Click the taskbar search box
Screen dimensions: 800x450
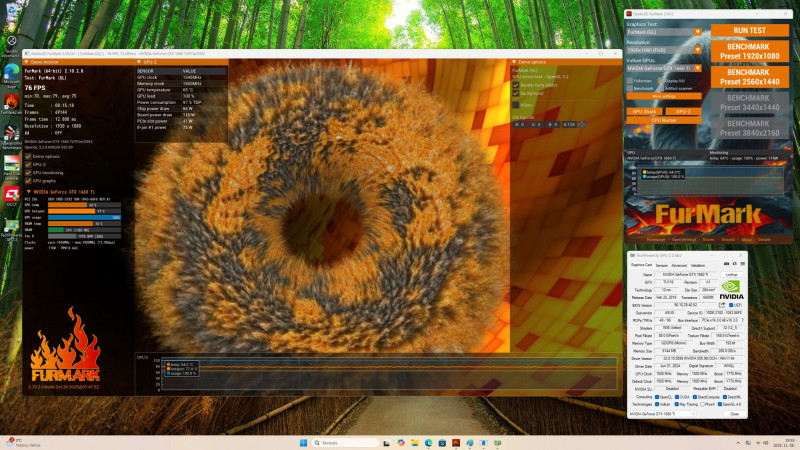[344, 443]
